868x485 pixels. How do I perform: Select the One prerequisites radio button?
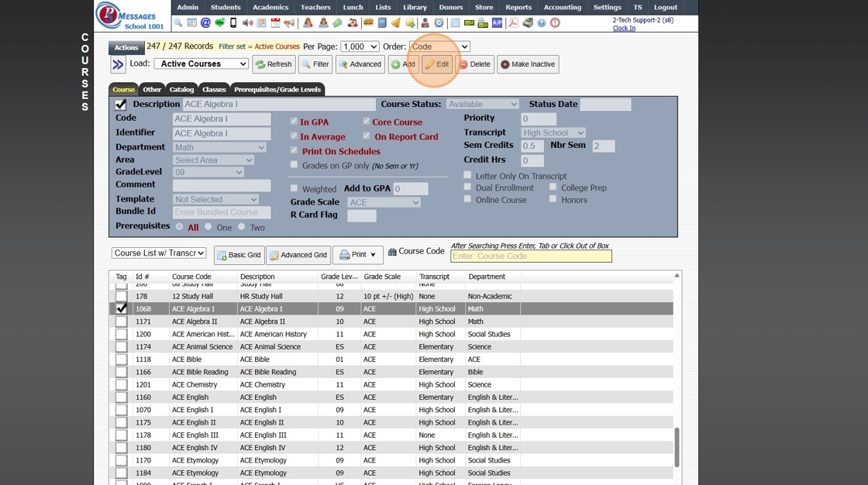(x=208, y=227)
